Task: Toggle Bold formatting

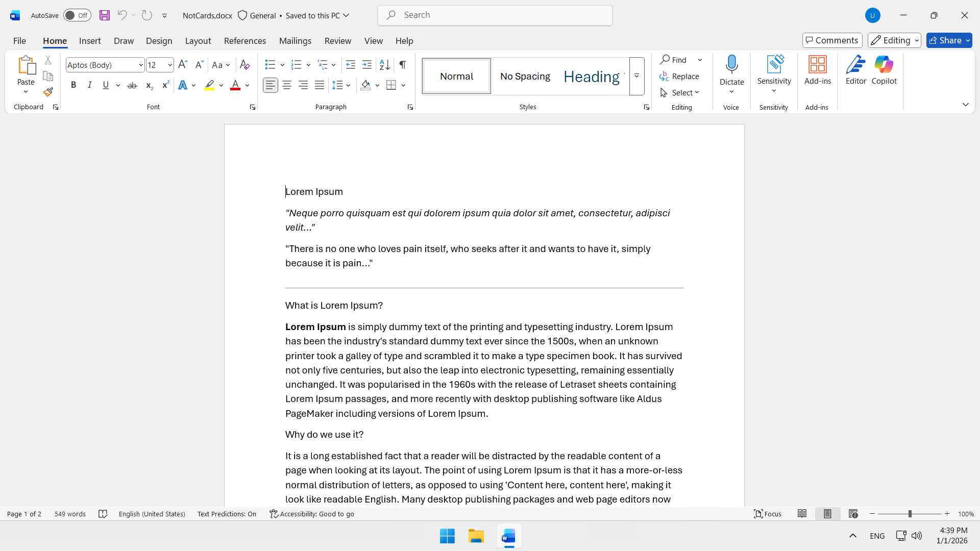Action: click(x=73, y=85)
